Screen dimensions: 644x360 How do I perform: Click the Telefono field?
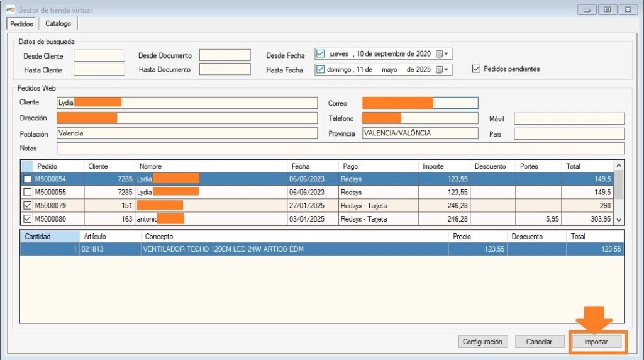point(420,118)
